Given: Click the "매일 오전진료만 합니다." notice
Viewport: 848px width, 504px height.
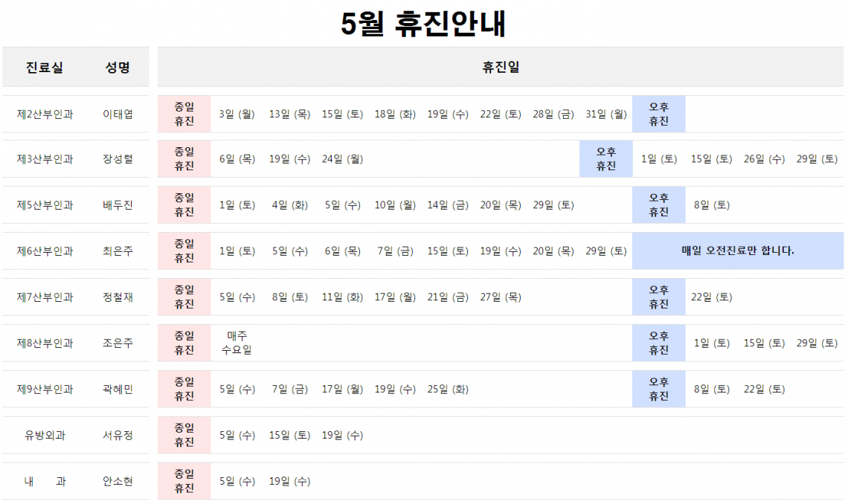Looking at the screenshot, I should point(737,251).
